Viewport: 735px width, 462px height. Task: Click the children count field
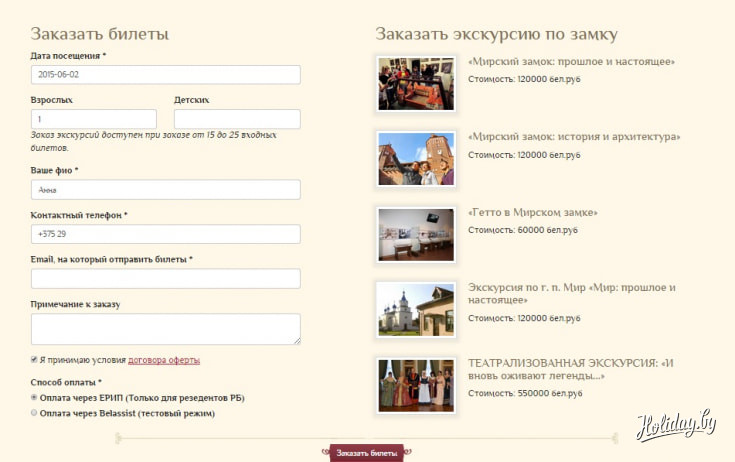click(x=237, y=119)
